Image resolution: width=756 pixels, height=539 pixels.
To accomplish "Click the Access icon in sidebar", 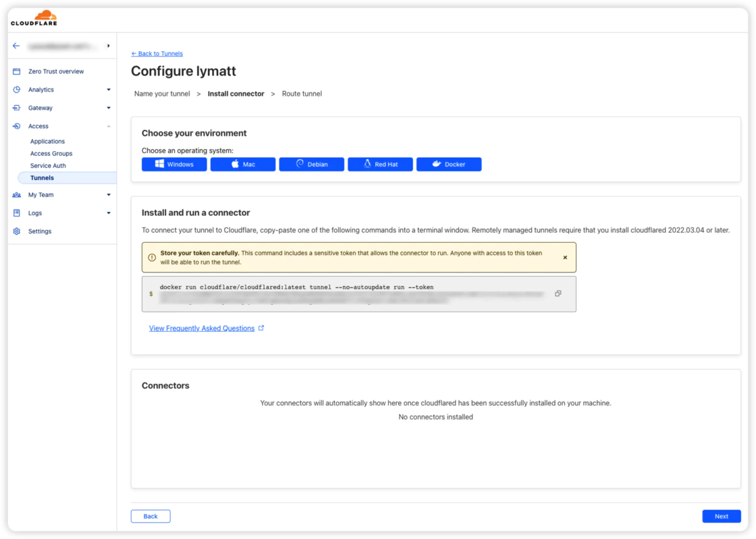I will [17, 126].
